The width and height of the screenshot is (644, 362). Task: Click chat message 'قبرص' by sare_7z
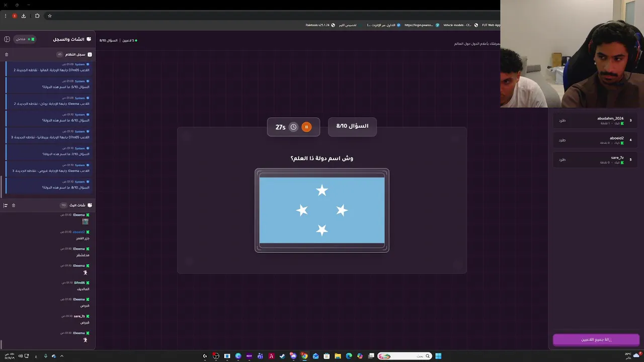85,322
